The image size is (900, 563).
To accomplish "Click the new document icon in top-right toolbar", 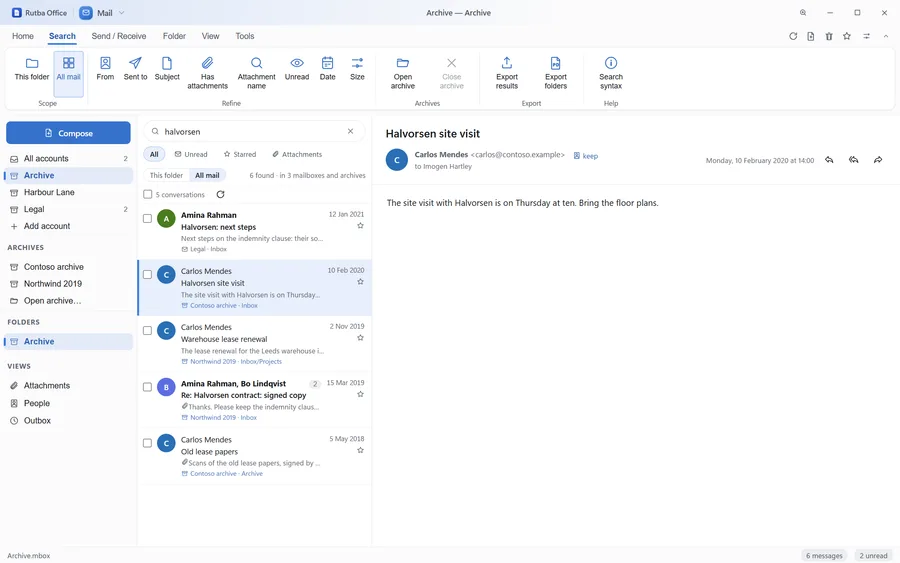I will pyautogui.click(x=810, y=36).
